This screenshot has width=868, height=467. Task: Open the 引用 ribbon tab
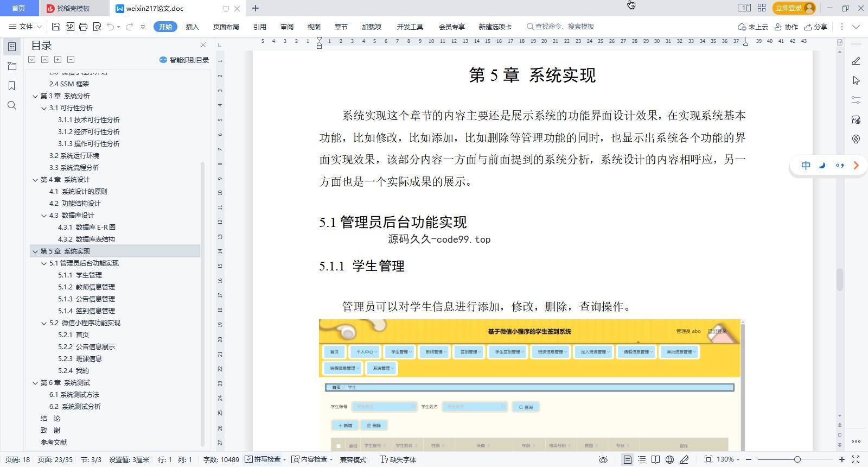(259, 27)
